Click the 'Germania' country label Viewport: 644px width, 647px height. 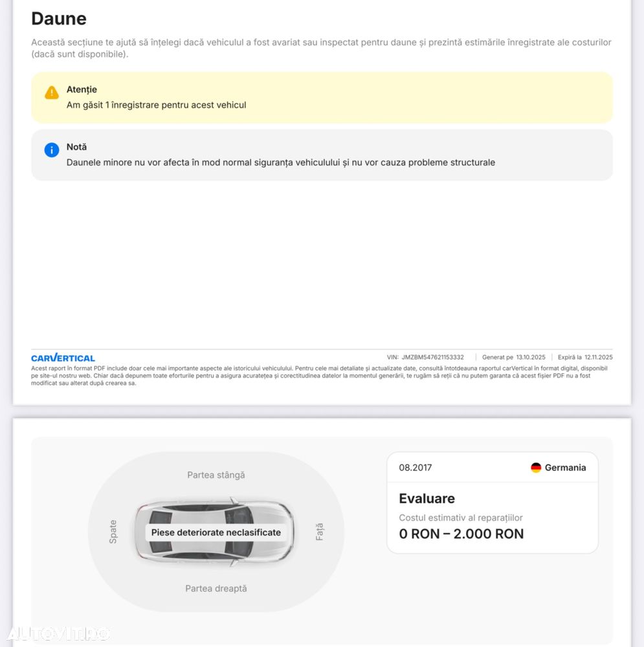coord(565,468)
